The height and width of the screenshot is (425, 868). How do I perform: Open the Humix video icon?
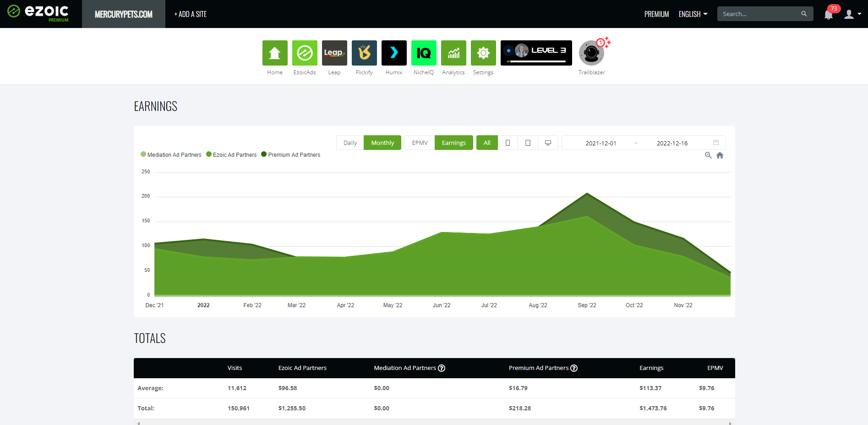coord(394,53)
